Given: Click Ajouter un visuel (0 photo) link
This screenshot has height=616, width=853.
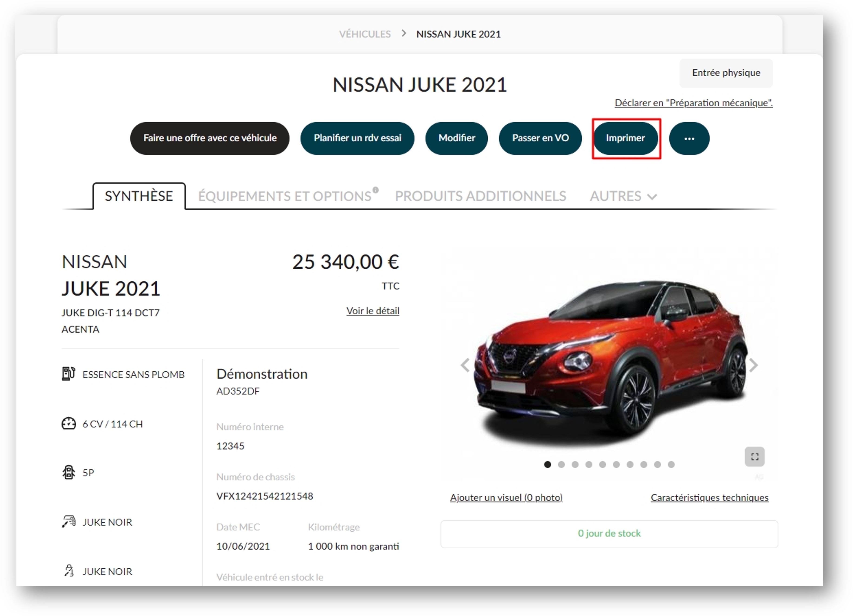Looking at the screenshot, I should [506, 497].
